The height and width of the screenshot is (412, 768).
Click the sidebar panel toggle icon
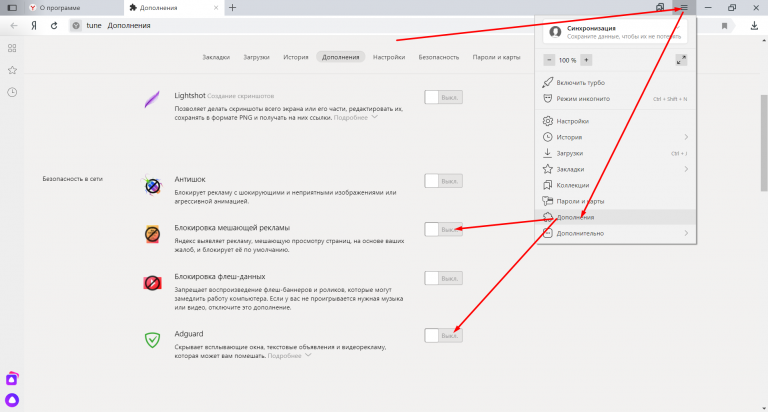(12, 8)
